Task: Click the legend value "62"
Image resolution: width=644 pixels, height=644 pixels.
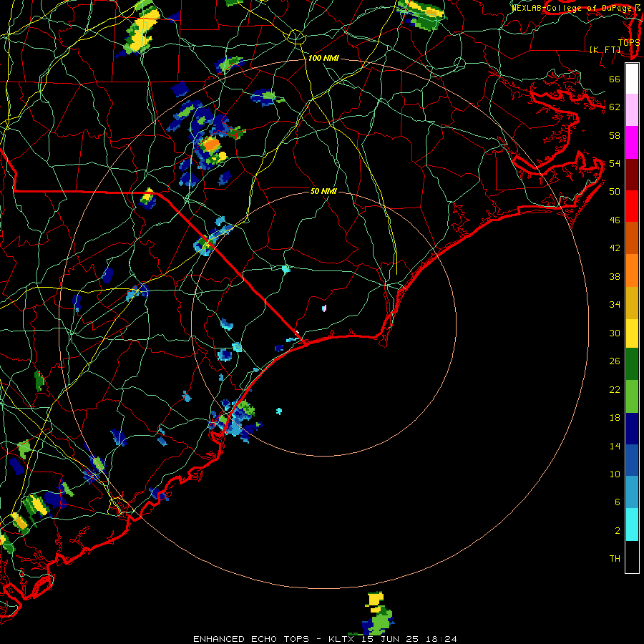Action: point(615,107)
